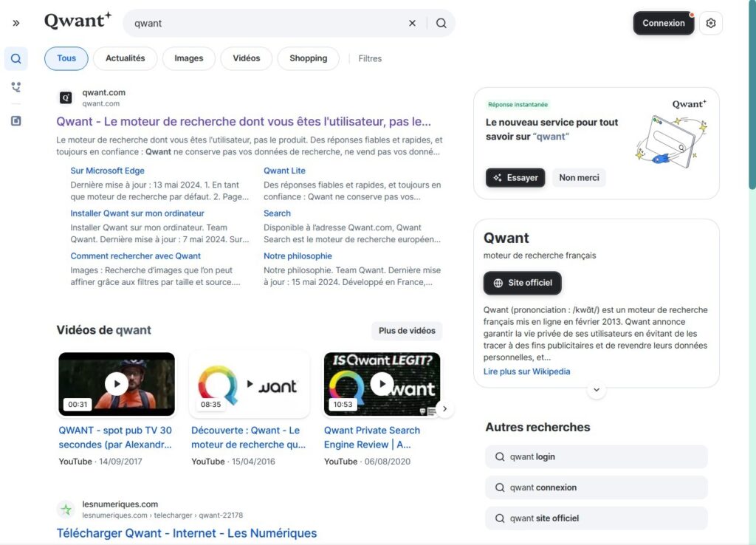
Task: Open Qwant Private Search Engine Review title
Action: click(x=372, y=437)
